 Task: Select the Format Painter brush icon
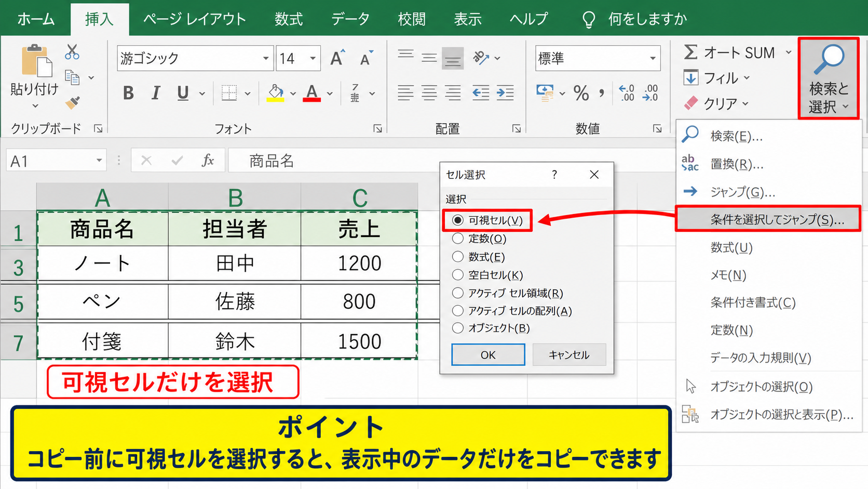click(73, 102)
